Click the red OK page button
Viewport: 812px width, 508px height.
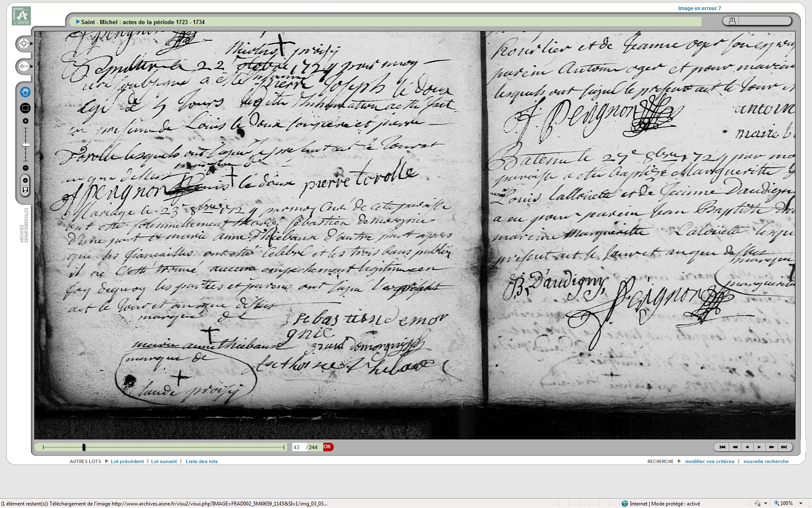pyautogui.click(x=328, y=447)
